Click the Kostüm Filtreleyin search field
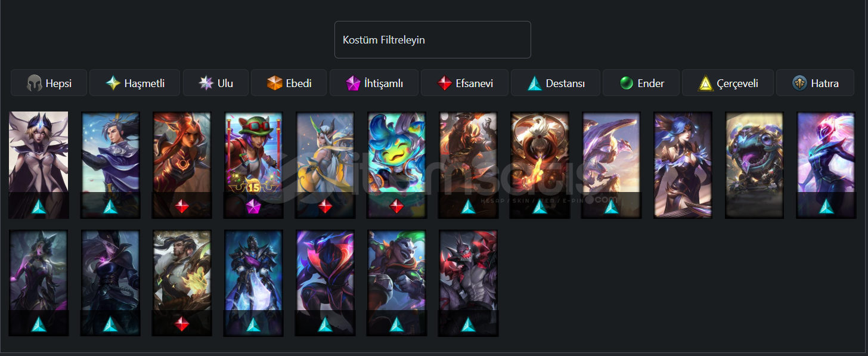 click(x=433, y=40)
